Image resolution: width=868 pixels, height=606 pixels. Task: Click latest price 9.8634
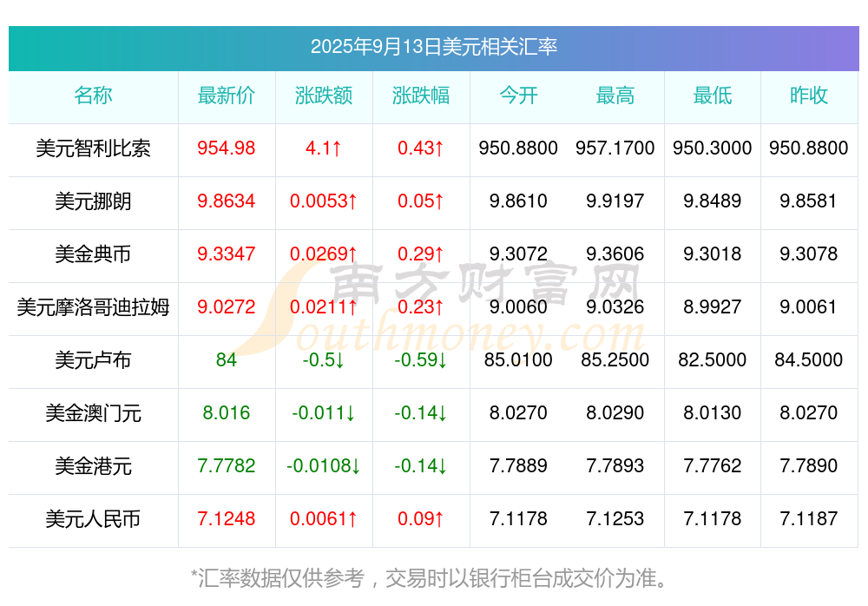pyautogui.click(x=227, y=201)
